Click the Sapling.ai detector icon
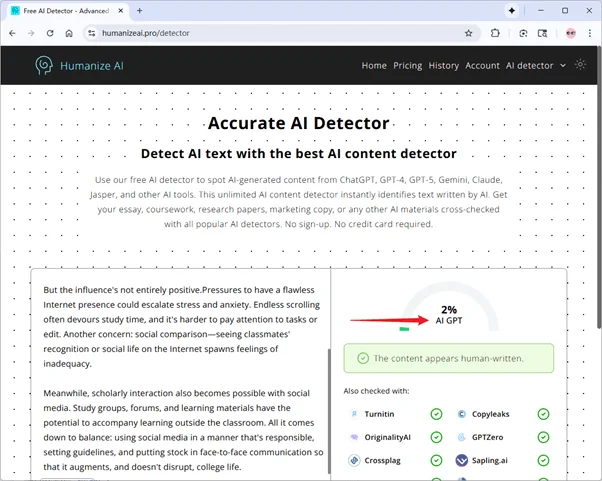Viewport: 602px width, 481px height. tap(462, 461)
